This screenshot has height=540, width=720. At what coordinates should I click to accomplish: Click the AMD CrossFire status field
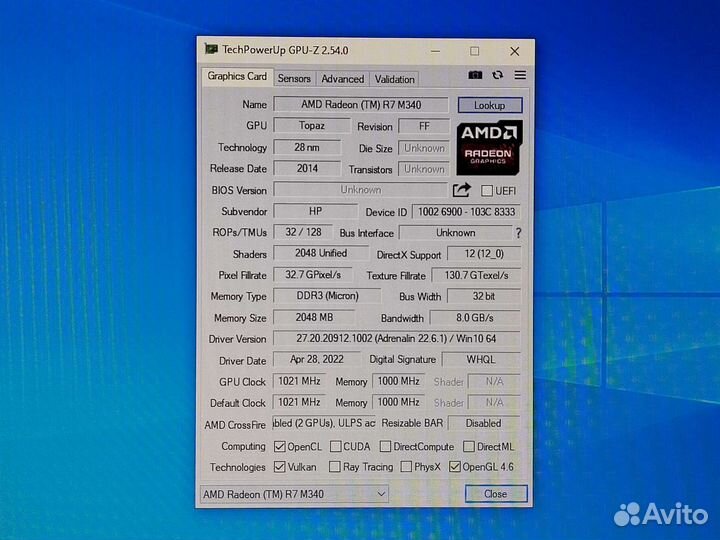click(324, 423)
